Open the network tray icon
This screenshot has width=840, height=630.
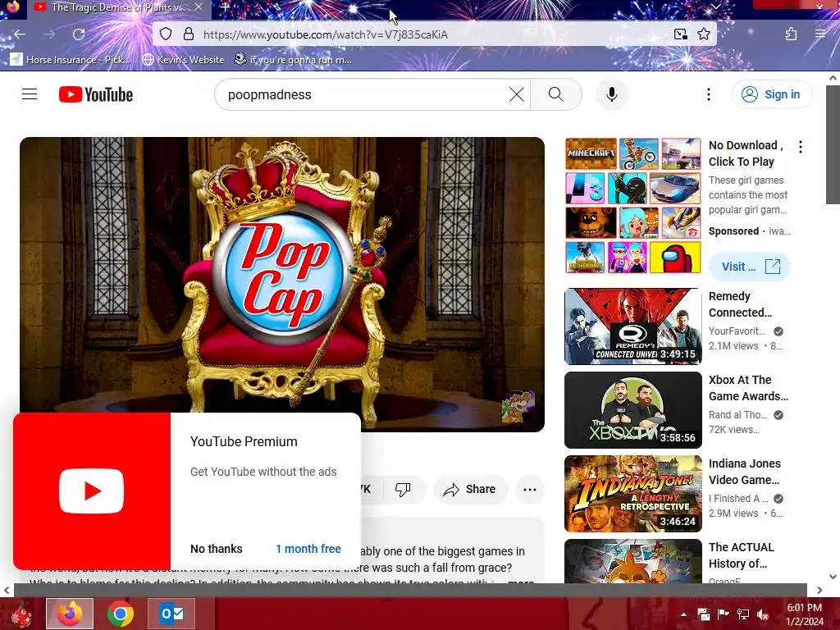point(743,614)
